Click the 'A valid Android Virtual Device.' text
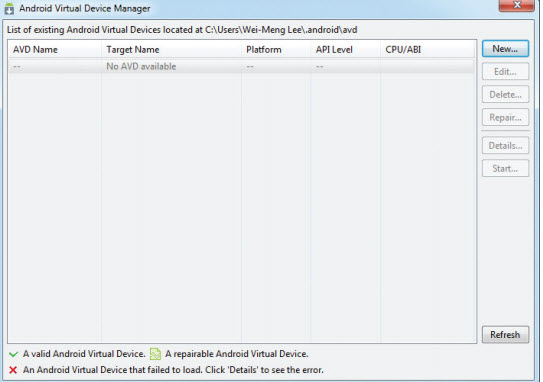The height and width of the screenshot is (382, 543). point(84,354)
